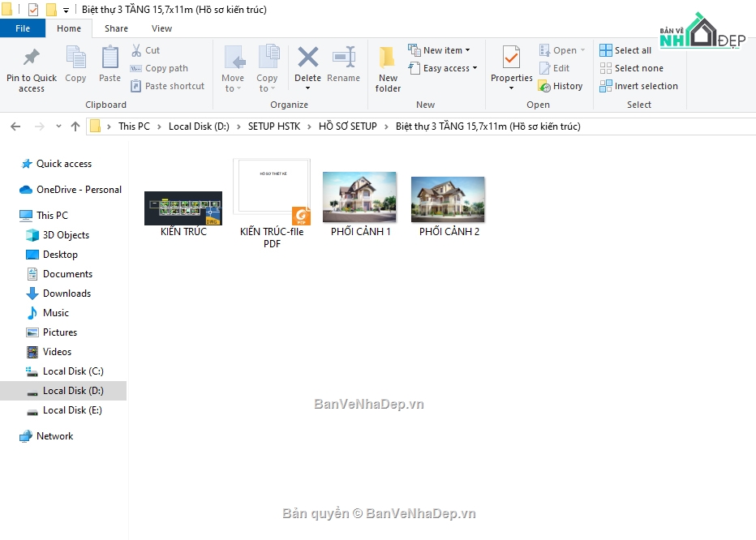Viewport: 756px width, 540px height.
Task: Select the PHỐI CẢNH 1 image thumbnail
Action: [359, 197]
